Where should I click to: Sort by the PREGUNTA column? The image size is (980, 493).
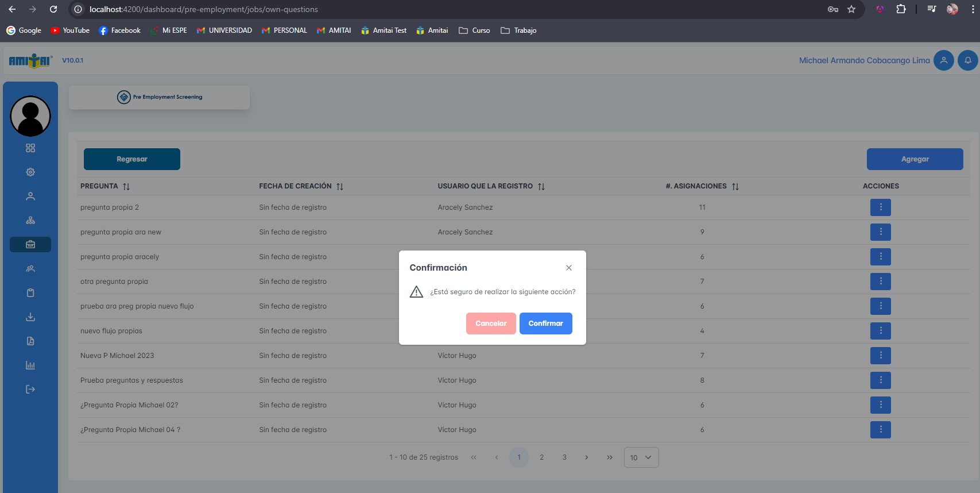126,186
